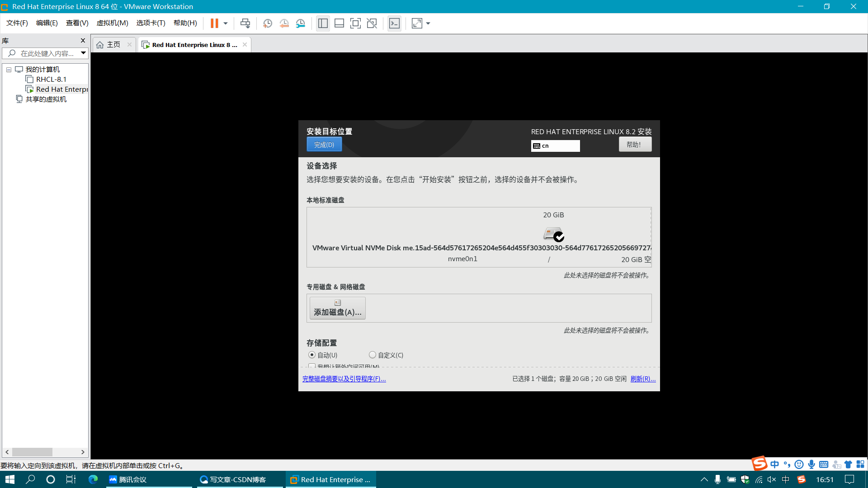Open the 选项卡(T) menu

click(x=151, y=23)
